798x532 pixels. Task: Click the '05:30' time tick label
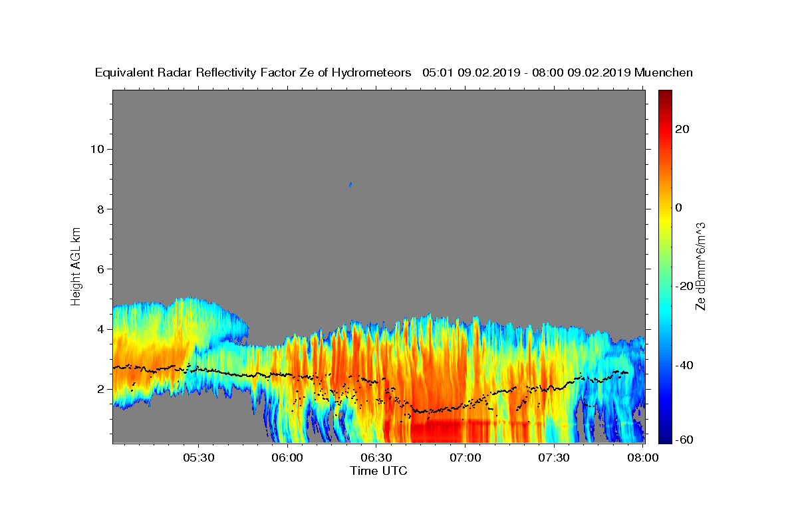coord(198,458)
